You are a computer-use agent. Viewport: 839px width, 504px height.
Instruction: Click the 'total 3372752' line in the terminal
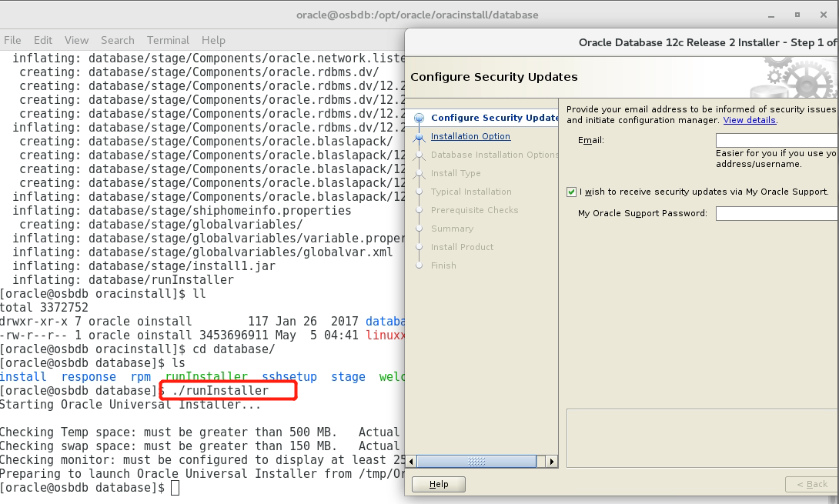click(x=44, y=308)
